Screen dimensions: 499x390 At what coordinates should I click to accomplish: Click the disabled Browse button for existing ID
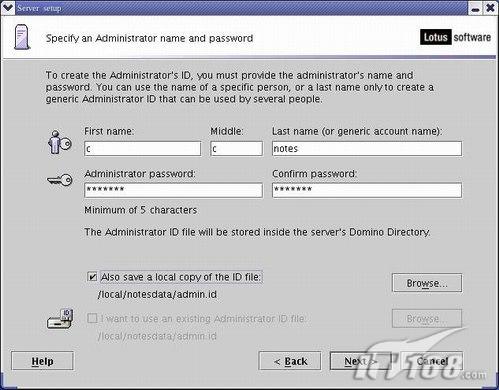[x=427, y=319]
